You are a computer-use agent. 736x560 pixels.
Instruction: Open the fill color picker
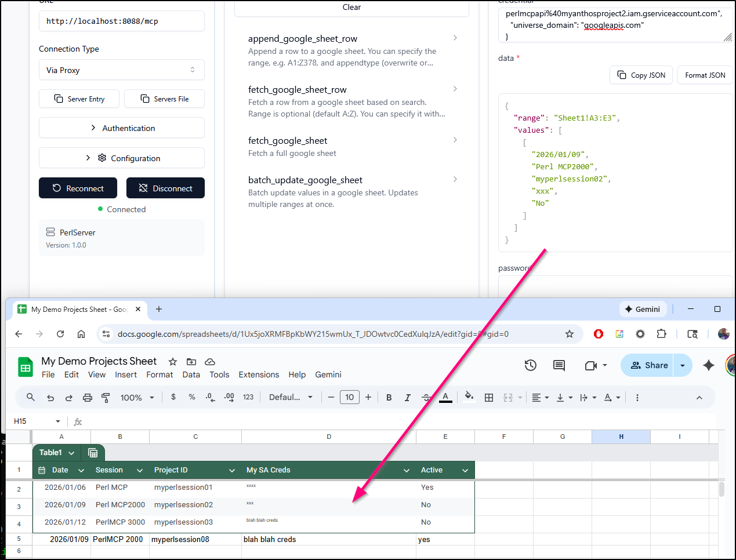click(x=469, y=397)
